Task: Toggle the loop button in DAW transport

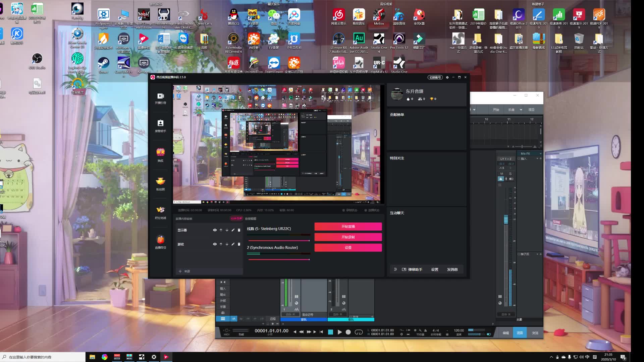Action: coord(359,332)
